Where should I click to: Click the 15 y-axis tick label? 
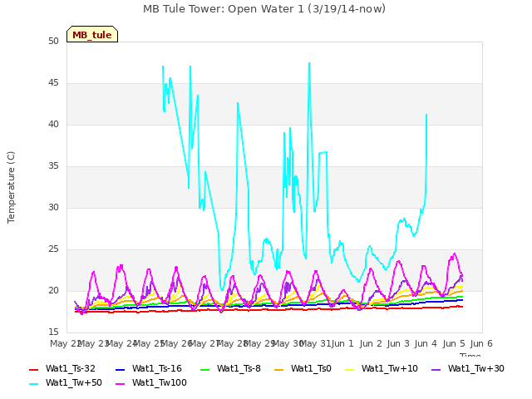53,332
